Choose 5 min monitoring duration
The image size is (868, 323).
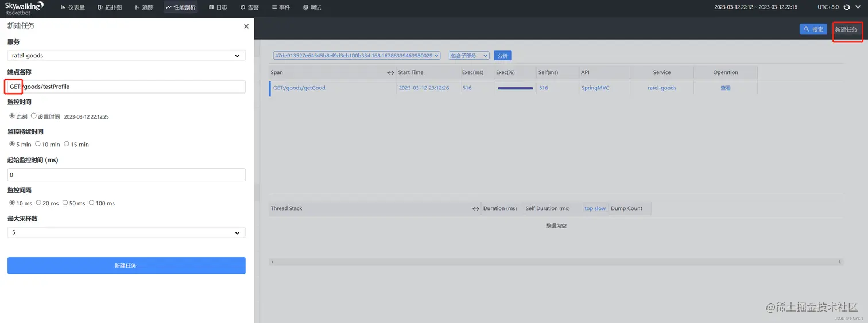(12, 144)
